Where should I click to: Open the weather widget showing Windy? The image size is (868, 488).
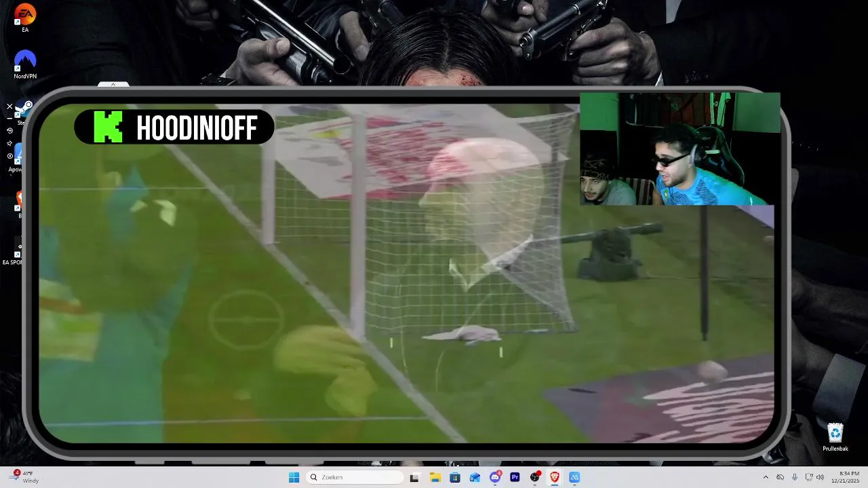point(24,476)
